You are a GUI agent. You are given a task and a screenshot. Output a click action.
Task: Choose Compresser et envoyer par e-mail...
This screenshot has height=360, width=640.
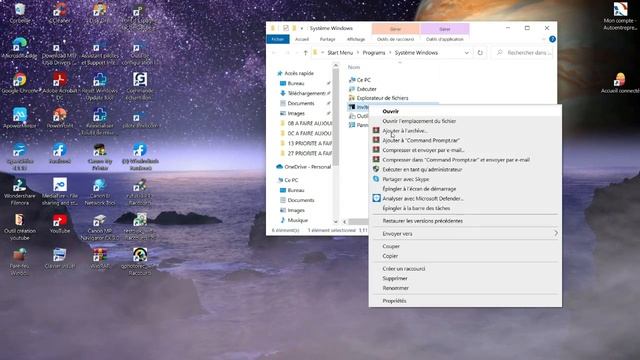point(465,150)
